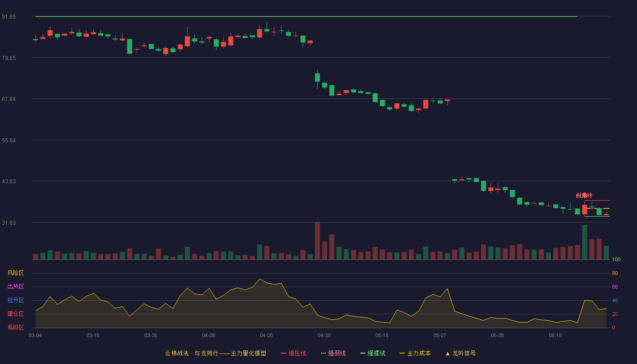Image resolution: width=637 pixels, height=364 pixels.
Task: Click the 假龙吟 signal marker label
Action: pyautogui.click(x=584, y=195)
